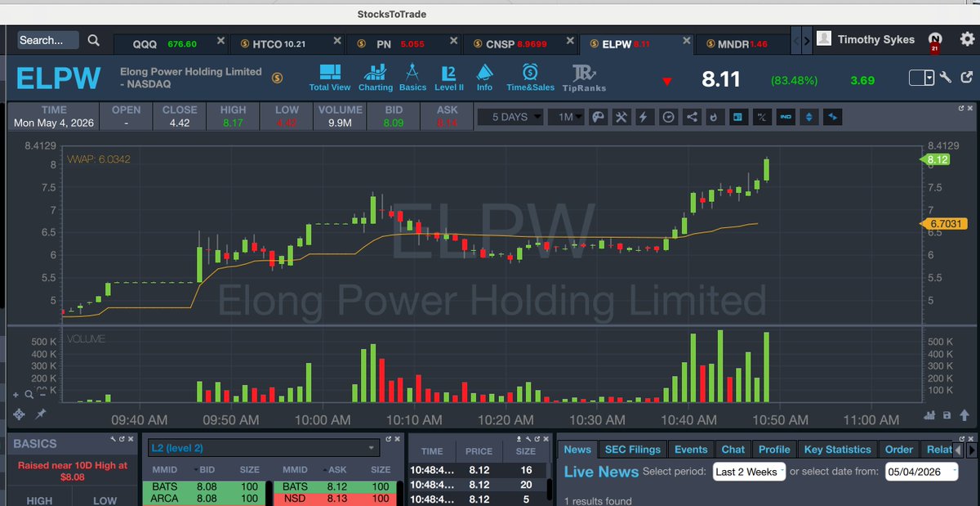Switch to the QQQ tab
Screen dimensions: 980x506
[171, 43]
